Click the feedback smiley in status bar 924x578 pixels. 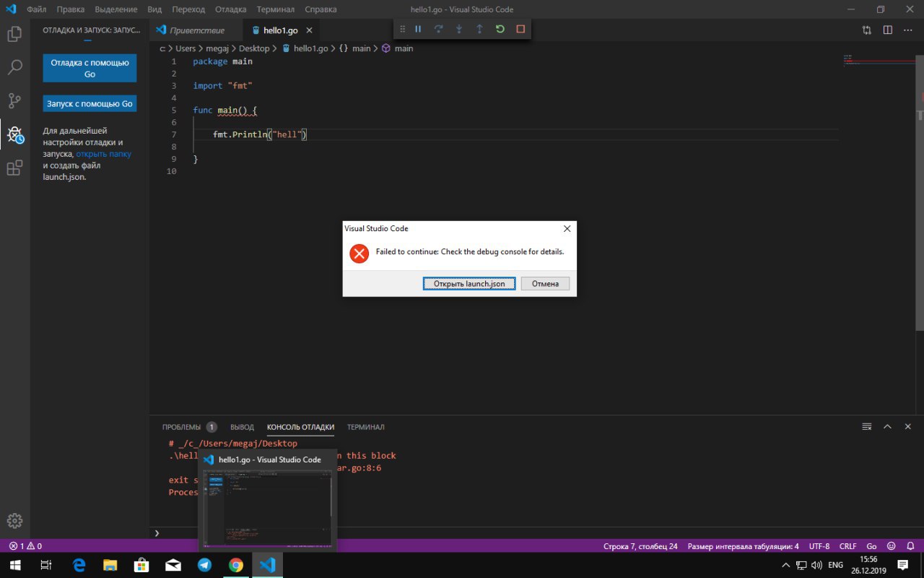pyautogui.click(x=891, y=546)
